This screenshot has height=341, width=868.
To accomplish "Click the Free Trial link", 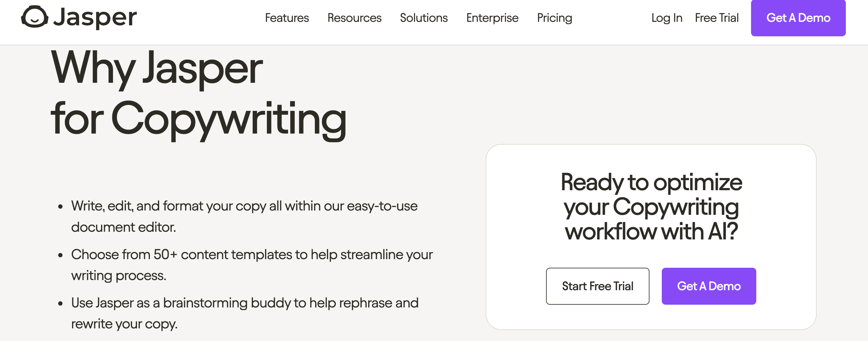I will tap(716, 18).
